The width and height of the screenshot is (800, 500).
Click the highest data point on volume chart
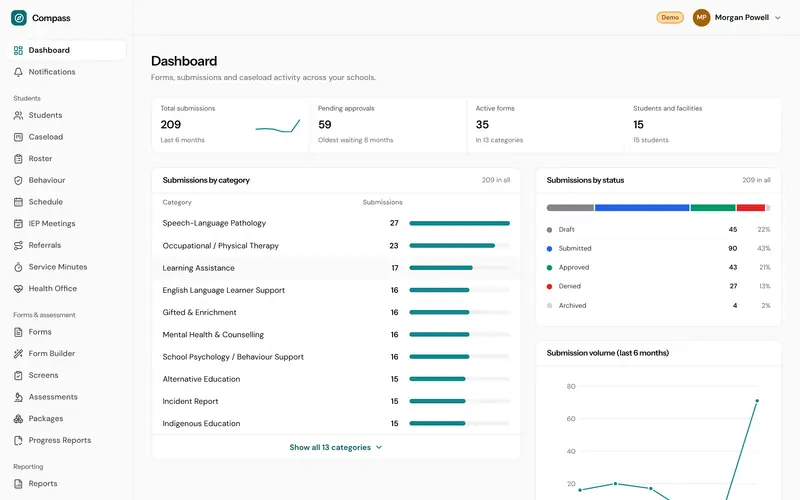tap(757, 401)
